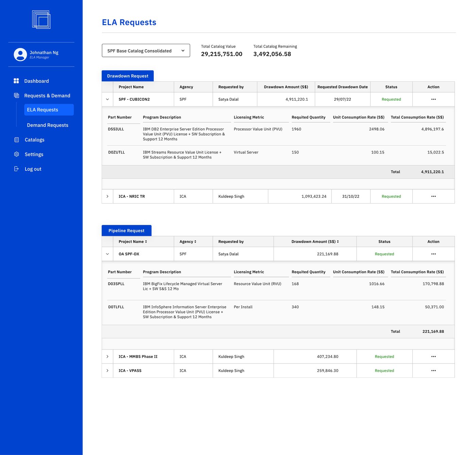This screenshot has width=476, height=455.
Task: Click Log out in sidebar
Action: point(33,169)
